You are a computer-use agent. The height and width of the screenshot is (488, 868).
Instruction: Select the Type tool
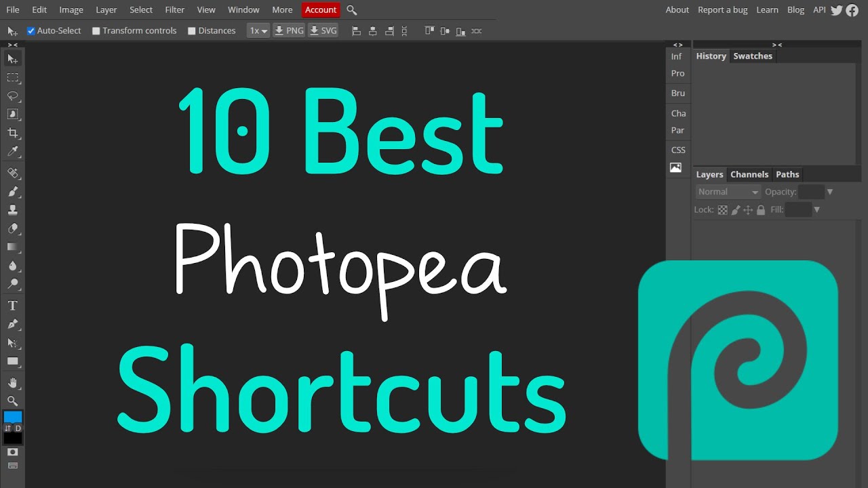[x=12, y=306]
